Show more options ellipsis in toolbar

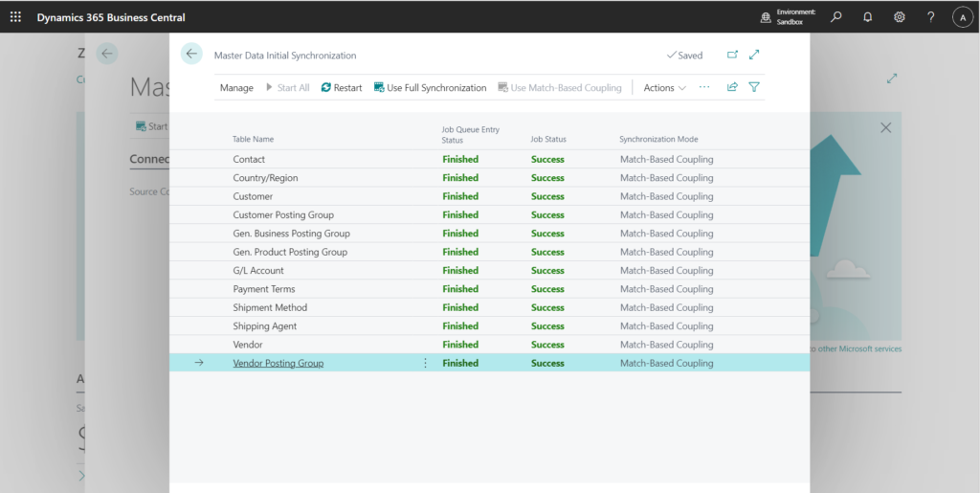[704, 87]
